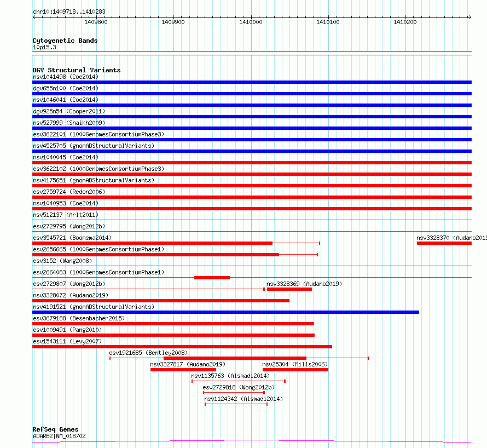Click the RefSeq Genes track title

pos(55,430)
